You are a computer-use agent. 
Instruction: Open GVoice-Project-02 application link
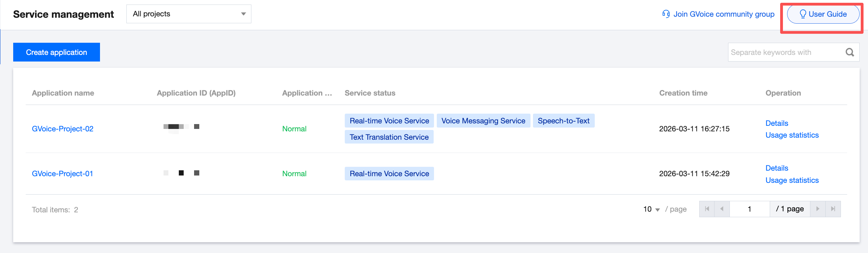coord(62,129)
